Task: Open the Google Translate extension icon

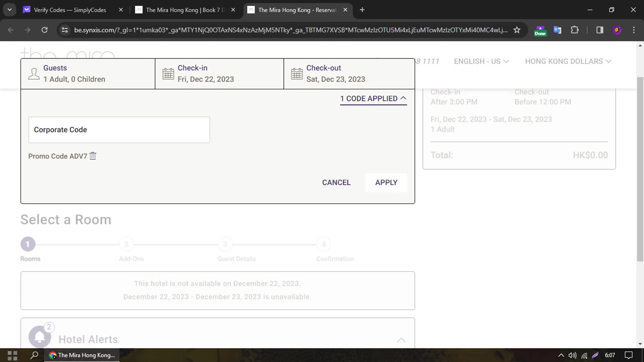Action: pos(557,30)
